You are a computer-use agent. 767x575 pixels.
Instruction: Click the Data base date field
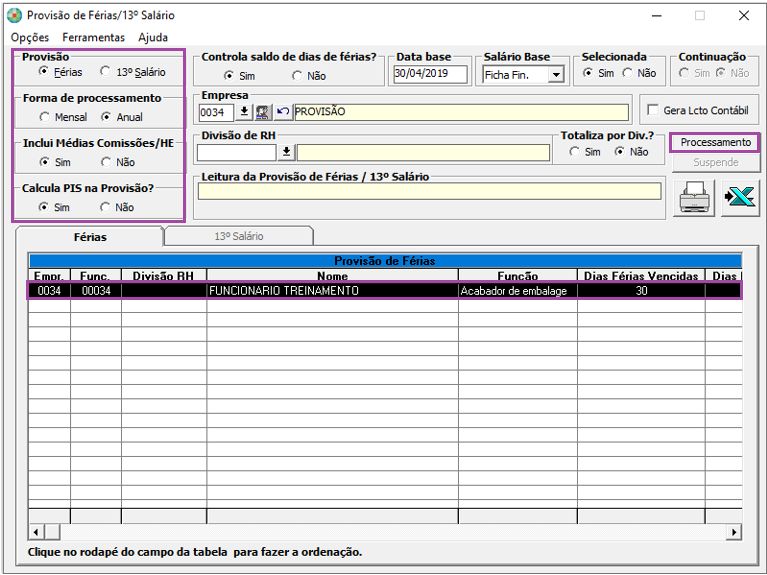(x=430, y=74)
